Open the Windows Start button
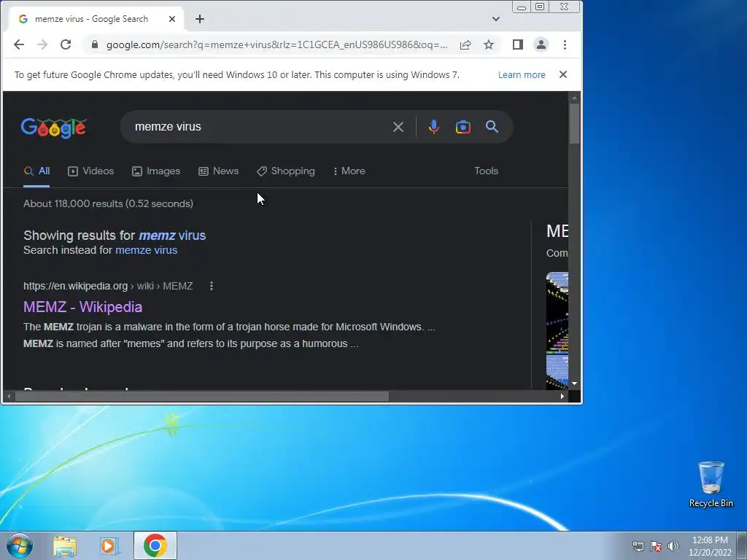Image resolution: width=747 pixels, height=560 pixels. (x=20, y=545)
